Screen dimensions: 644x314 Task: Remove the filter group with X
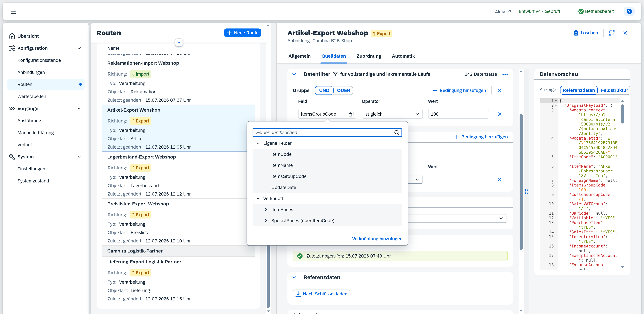pos(499,90)
